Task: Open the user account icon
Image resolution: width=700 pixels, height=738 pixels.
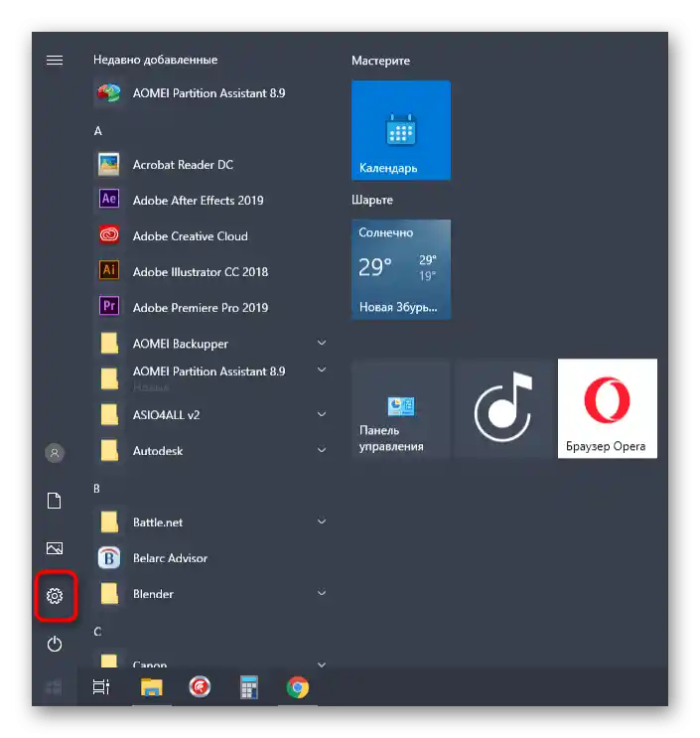Action: (x=55, y=453)
